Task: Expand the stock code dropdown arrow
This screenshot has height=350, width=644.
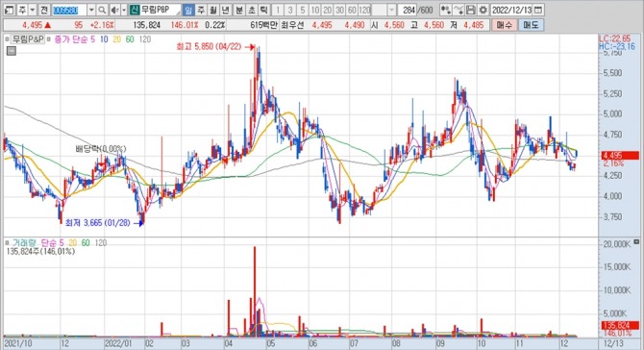Action: pyautogui.click(x=91, y=10)
